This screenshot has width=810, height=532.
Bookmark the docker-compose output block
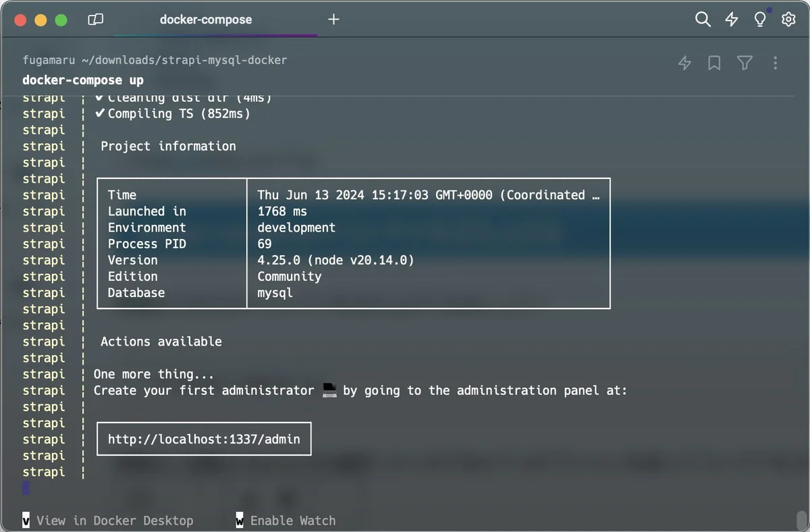pyautogui.click(x=714, y=62)
